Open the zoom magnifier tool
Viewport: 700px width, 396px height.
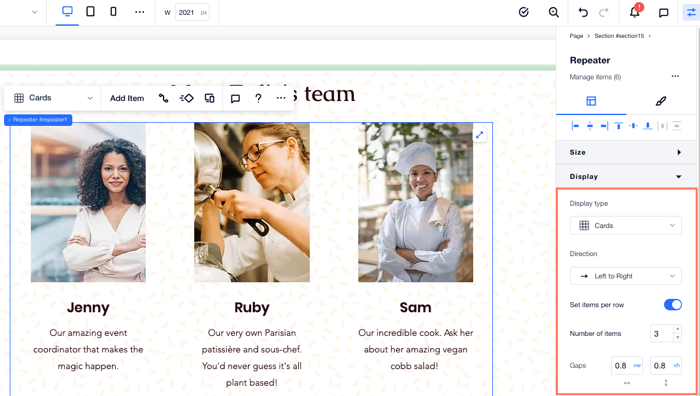(x=554, y=13)
